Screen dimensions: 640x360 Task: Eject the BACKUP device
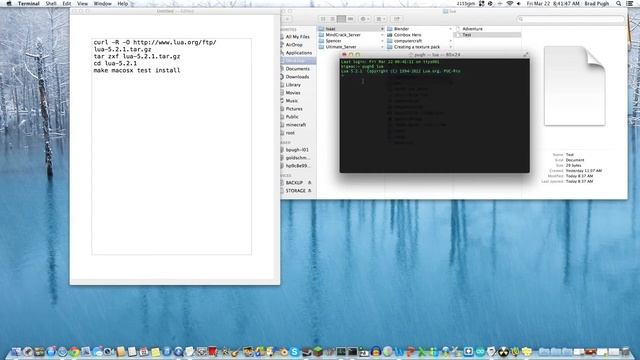click(309, 182)
